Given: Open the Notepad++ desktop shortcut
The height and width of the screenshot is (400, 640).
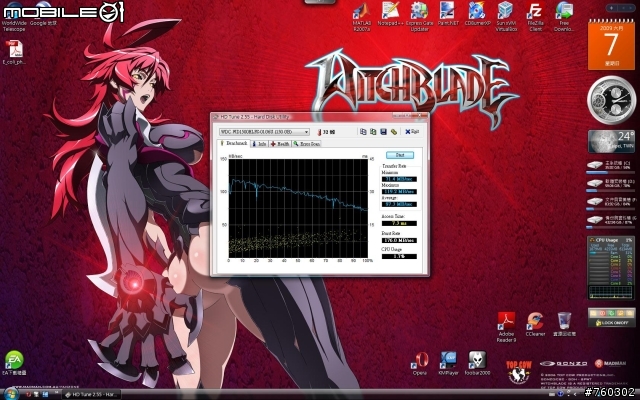Looking at the screenshot, I should (390, 14).
